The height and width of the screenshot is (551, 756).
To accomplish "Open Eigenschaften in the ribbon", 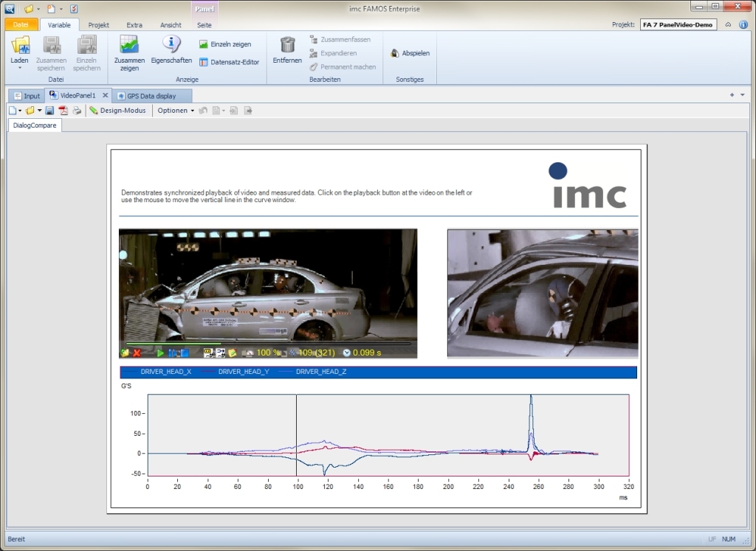I will click(171, 49).
